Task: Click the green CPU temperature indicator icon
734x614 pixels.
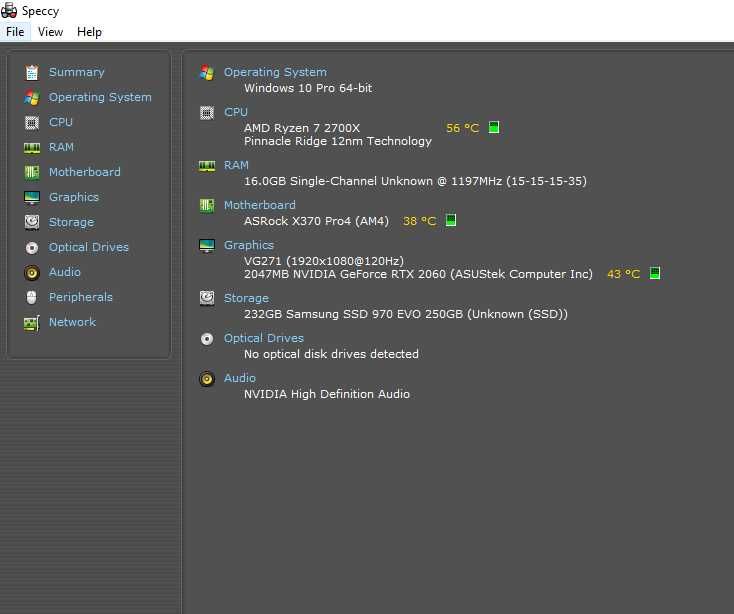Action: (494, 127)
